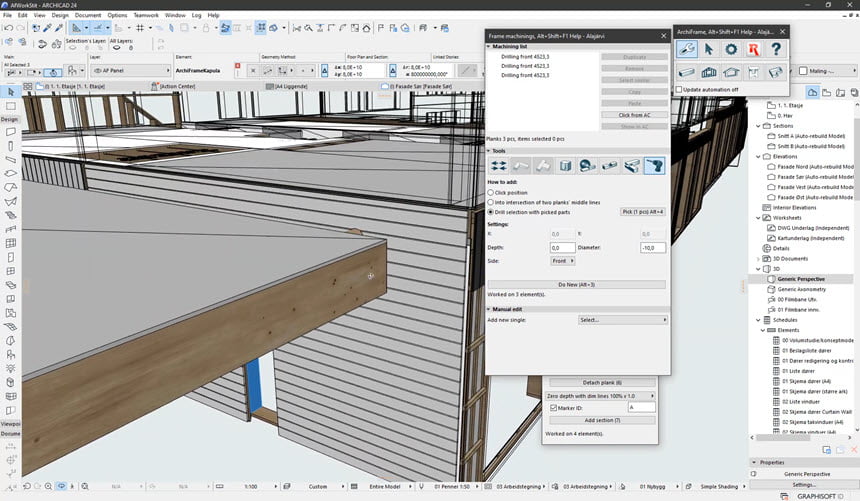Toggle the Marker ID checkbox
The image size is (860, 501).
click(x=553, y=408)
